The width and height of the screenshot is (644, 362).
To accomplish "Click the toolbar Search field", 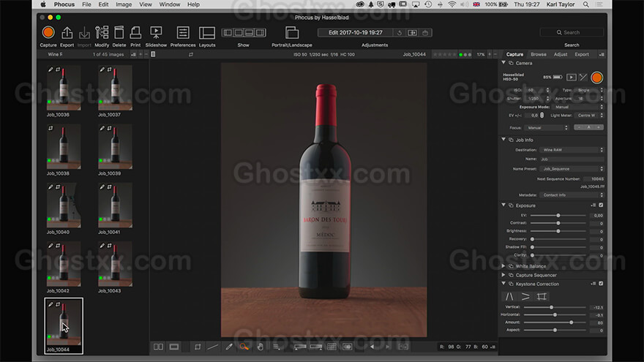I will tap(572, 32).
